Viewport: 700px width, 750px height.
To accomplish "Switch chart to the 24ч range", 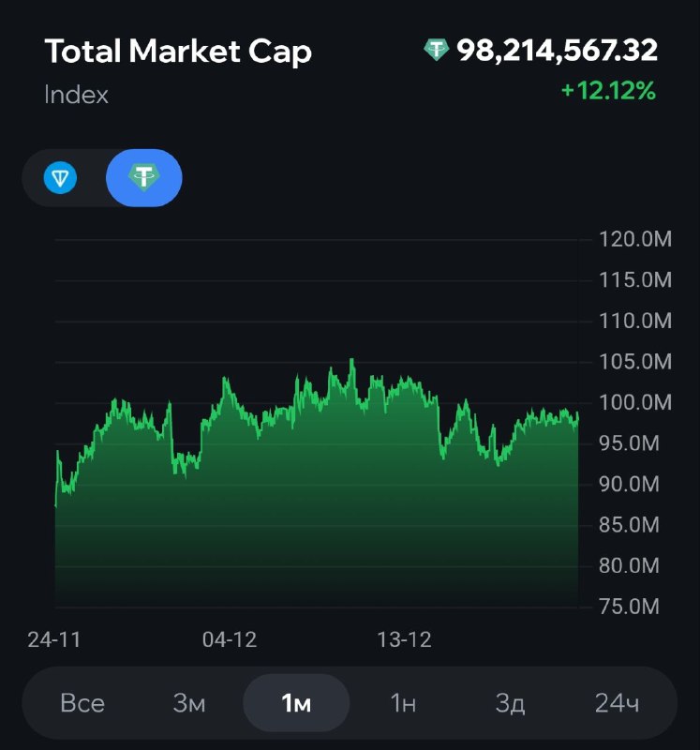I will pos(617,703).
